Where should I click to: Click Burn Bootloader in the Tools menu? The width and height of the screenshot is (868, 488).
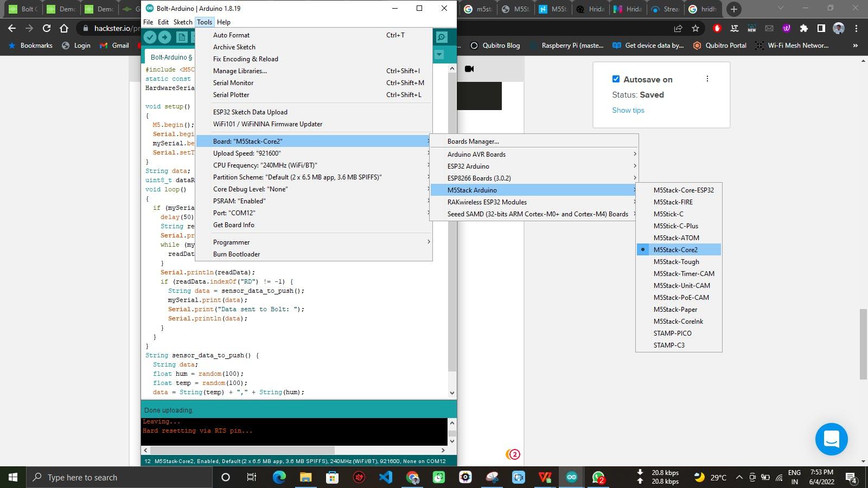pyautogui.click(x=314, y=254)
